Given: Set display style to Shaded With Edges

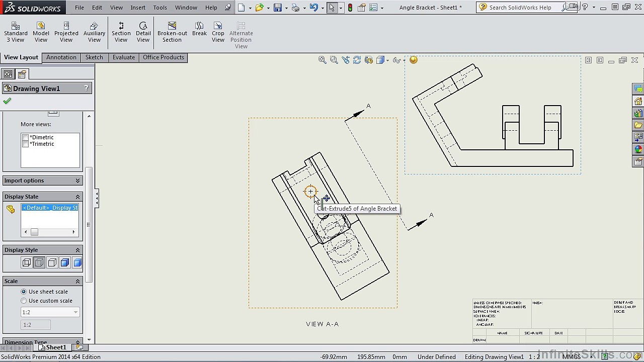Looking at the screenshot, I should (x=65, y=262).
